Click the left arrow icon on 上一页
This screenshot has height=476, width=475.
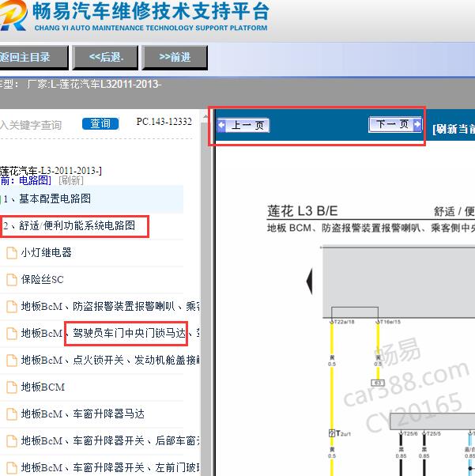222,125
